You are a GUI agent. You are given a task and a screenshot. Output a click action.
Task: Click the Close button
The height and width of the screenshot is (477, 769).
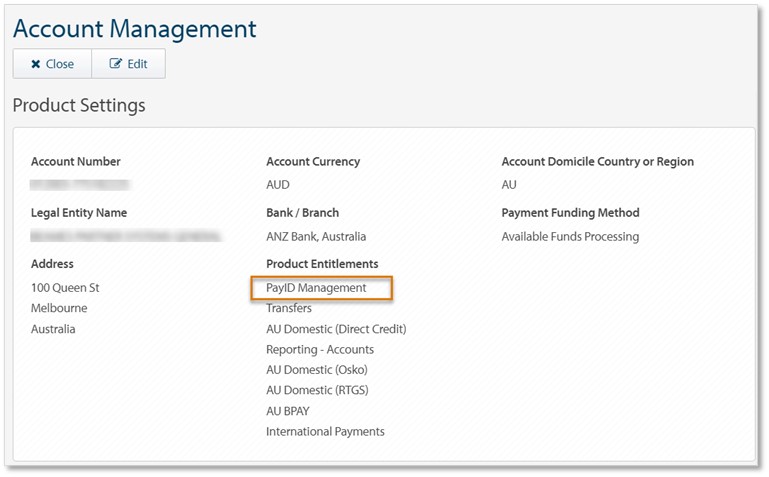pos(52,64)
